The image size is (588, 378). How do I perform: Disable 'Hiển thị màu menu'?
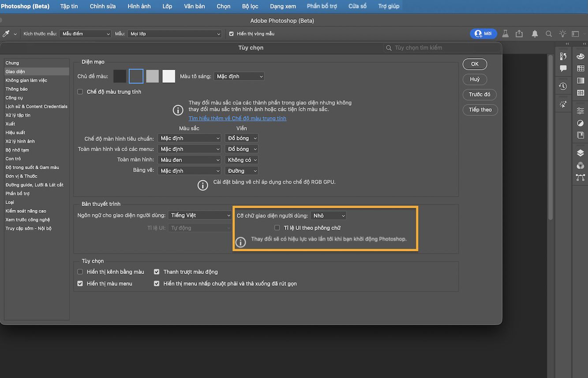pyautogui.click(x=80, y=283)
